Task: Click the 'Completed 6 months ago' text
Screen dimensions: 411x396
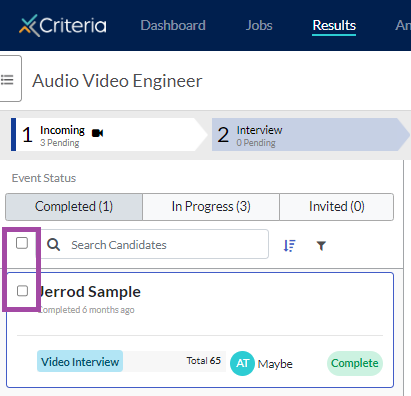Action: [87, 310]
